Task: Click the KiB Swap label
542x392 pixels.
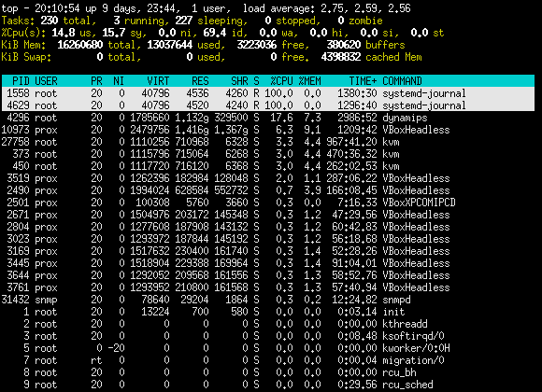Action: 26,57
